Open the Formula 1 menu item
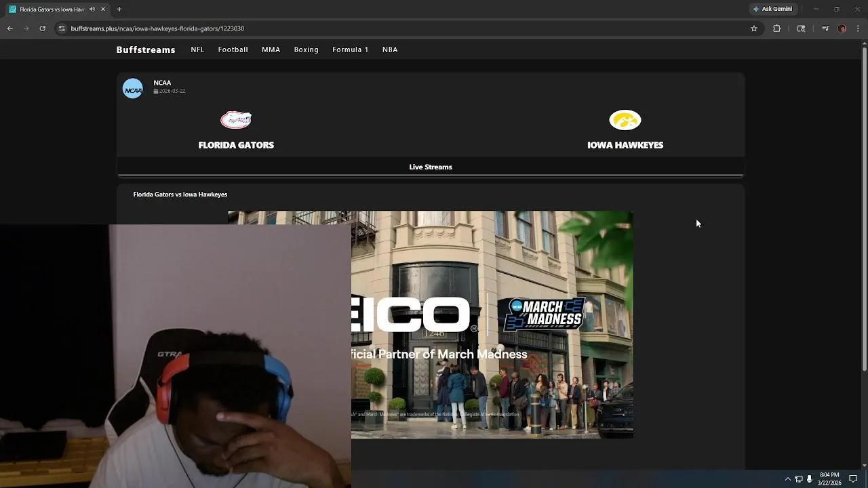 350,49
